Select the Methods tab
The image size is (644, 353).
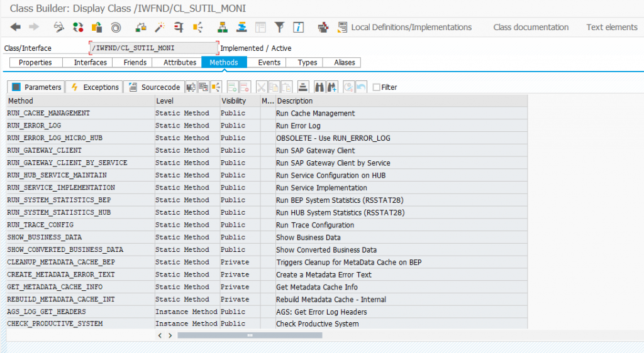(224, 62)
